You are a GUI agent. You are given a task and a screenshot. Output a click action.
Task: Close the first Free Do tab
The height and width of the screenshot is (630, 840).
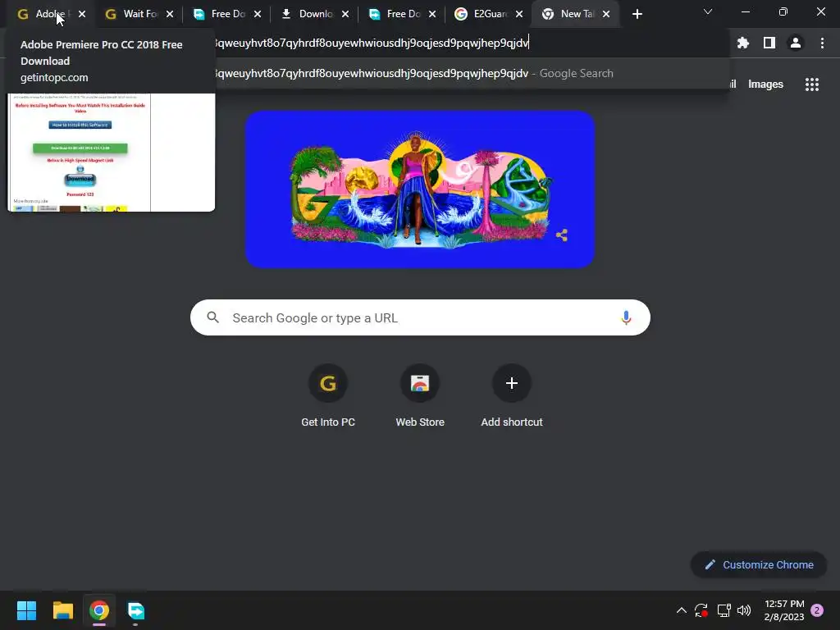(258, 14)
